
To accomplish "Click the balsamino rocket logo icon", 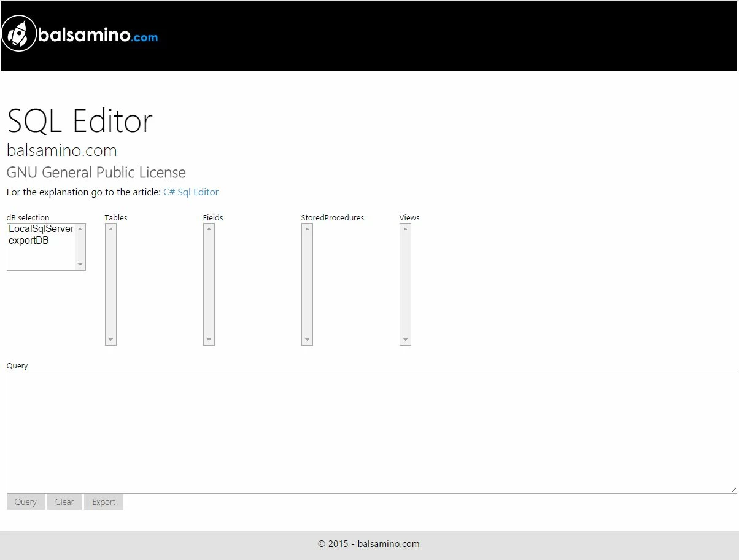I will coord(19,34).
